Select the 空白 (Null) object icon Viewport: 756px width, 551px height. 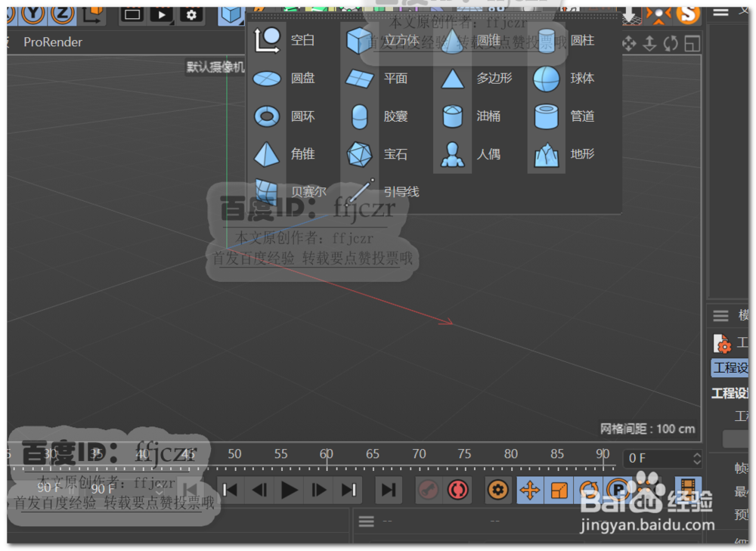267,40
